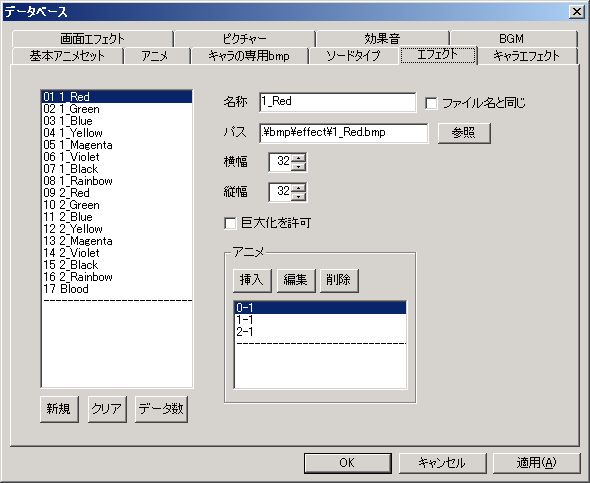
Task: Click the 参照 browse button
Action: click(x=464, y=133)
